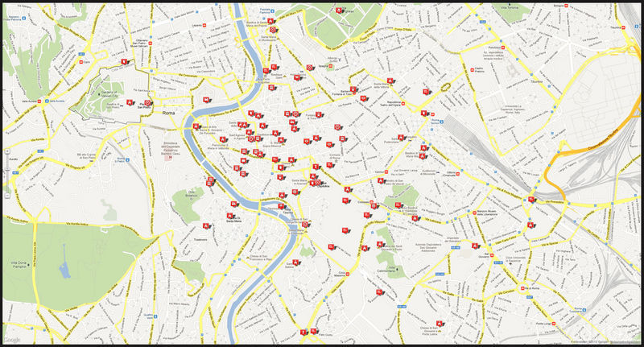Click the 'Villa Doria Pamphili' park label
Screen dimensions: 644x347
pos(19,266)
